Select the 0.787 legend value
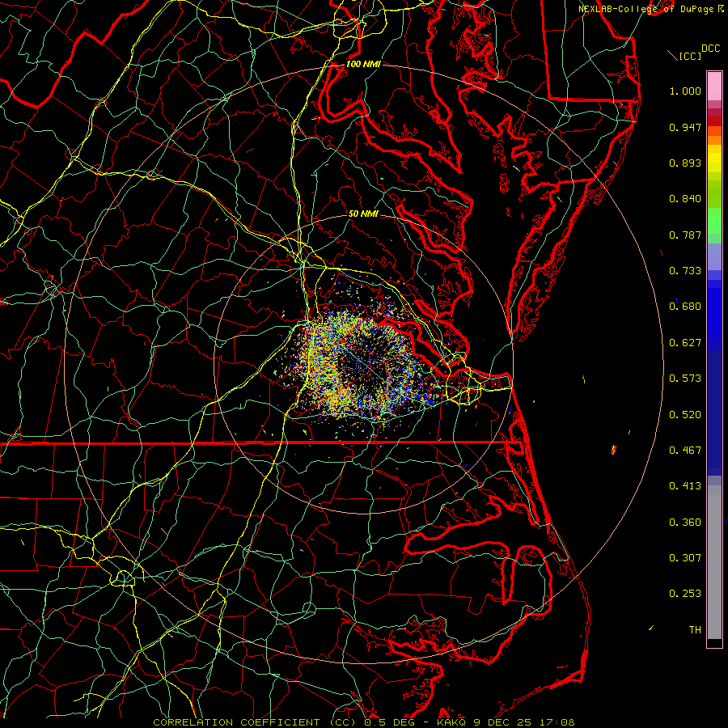Viewport: 728px width, 728px height. [685, 235]
